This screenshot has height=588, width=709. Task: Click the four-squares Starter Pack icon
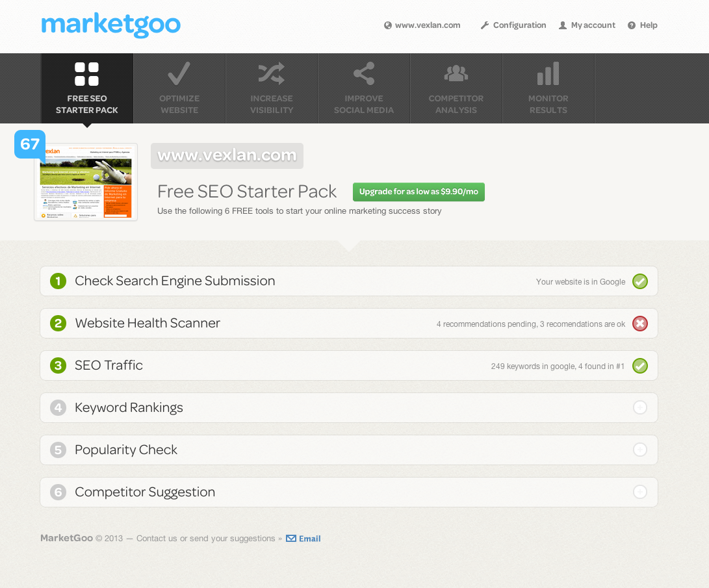(x=87, y=74)
